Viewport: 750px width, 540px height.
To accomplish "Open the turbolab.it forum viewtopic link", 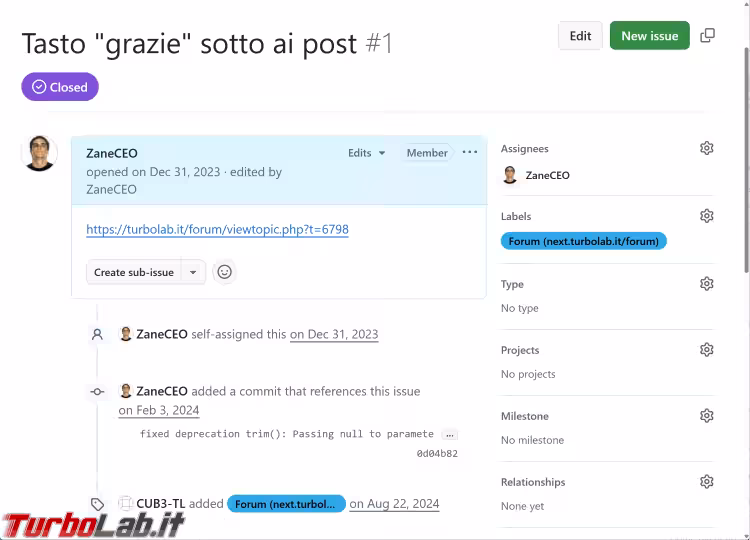I will (x=217, y=230).
